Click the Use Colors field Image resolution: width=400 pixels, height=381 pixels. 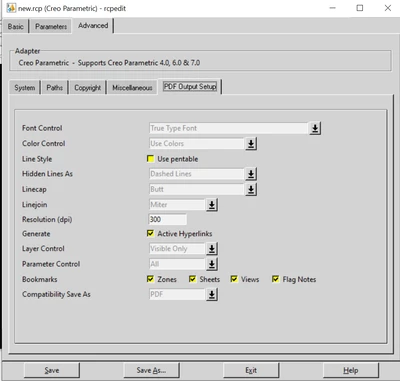pos(197,144)
